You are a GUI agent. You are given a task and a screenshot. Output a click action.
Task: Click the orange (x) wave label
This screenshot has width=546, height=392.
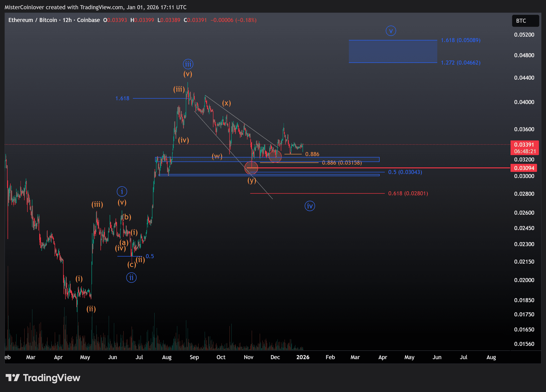coord(226,103)
